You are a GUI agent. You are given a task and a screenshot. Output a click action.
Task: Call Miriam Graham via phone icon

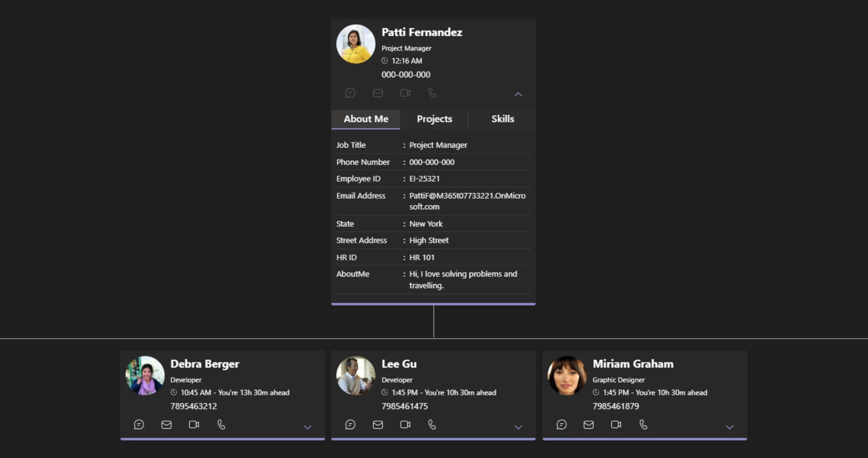tap(643, 424)
